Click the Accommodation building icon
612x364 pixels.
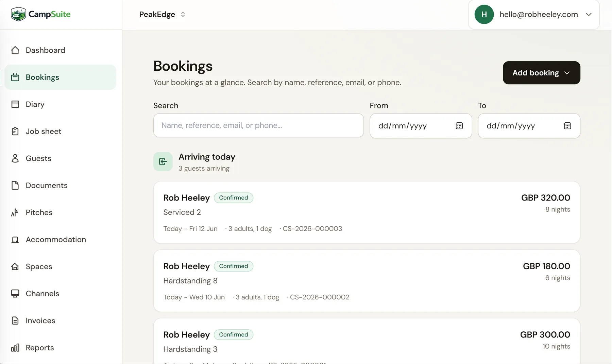click(15, 240)
